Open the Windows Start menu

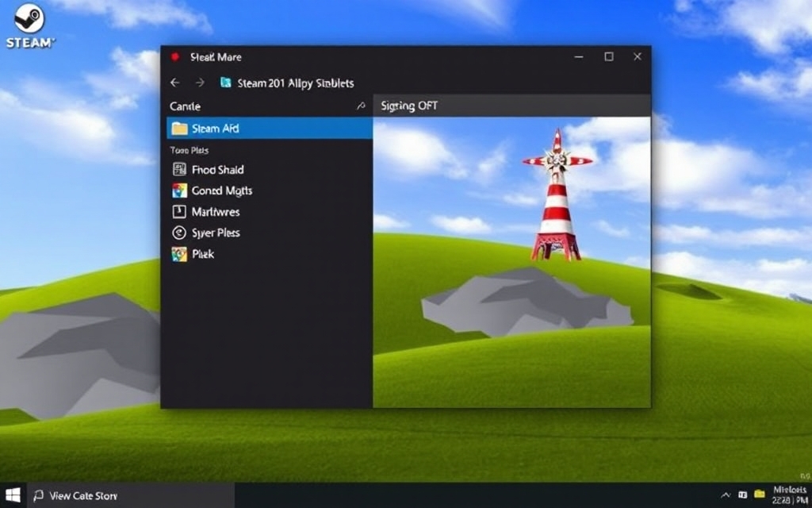click(13, 495)
